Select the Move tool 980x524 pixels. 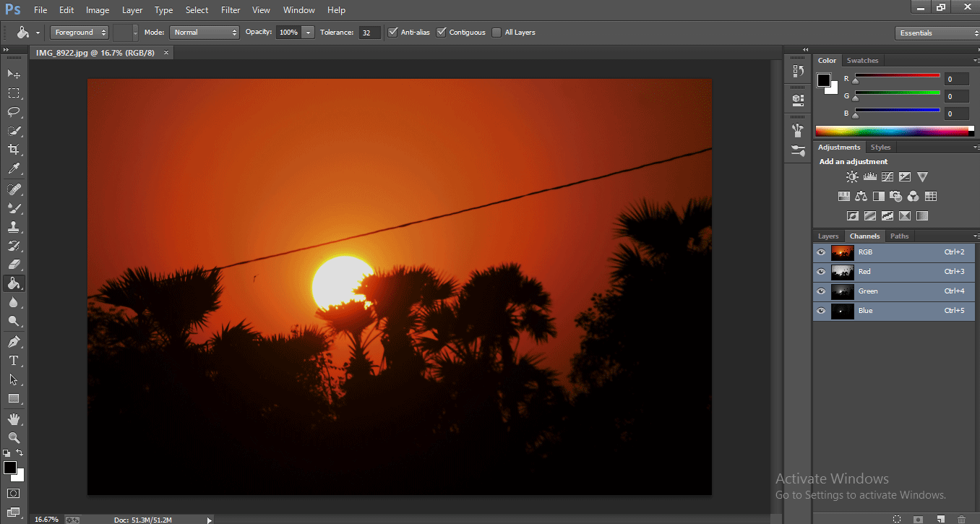coord(13,74)
